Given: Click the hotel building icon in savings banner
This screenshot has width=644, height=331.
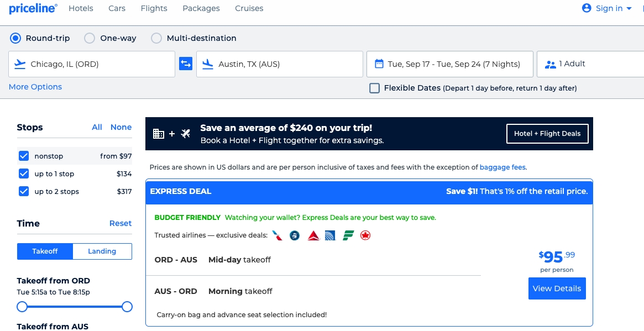Looking at the screenshot, I should coord(159,134).
